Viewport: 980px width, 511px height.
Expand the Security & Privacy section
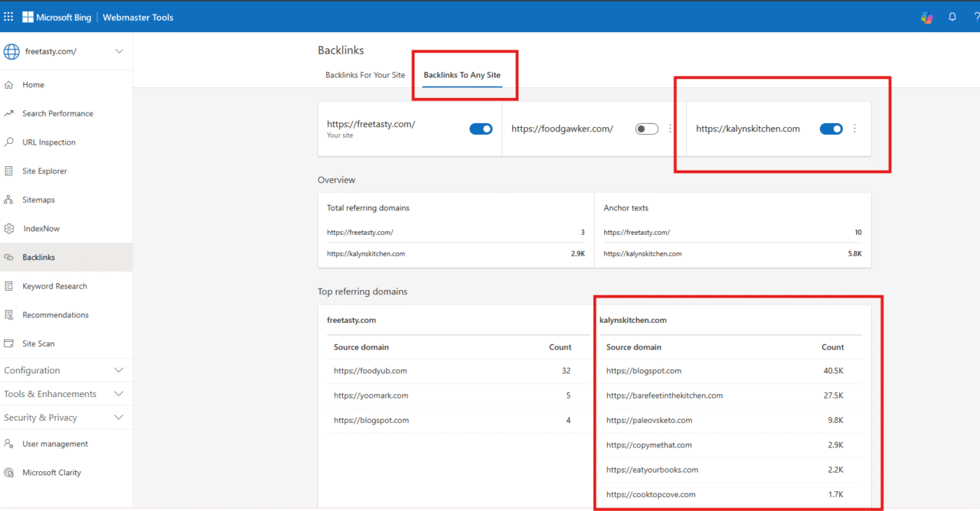pyautogui.click(x=66, y=418)
